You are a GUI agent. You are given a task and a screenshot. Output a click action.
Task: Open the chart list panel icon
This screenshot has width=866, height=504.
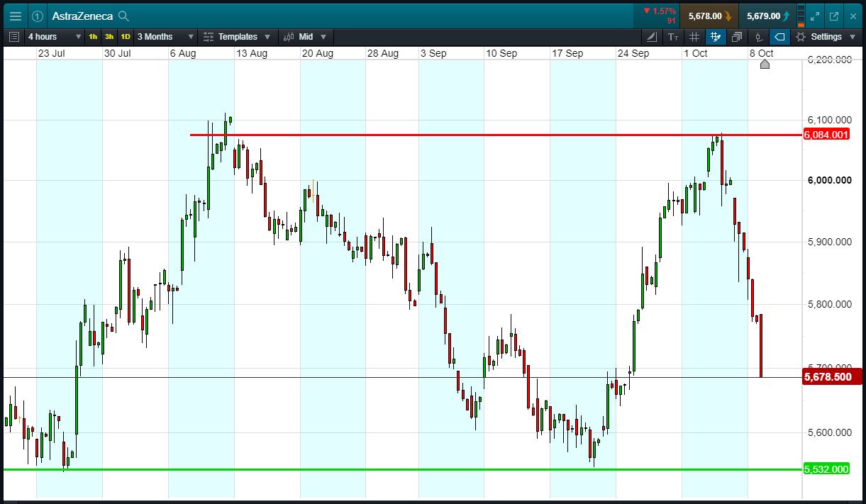[14, 37]
